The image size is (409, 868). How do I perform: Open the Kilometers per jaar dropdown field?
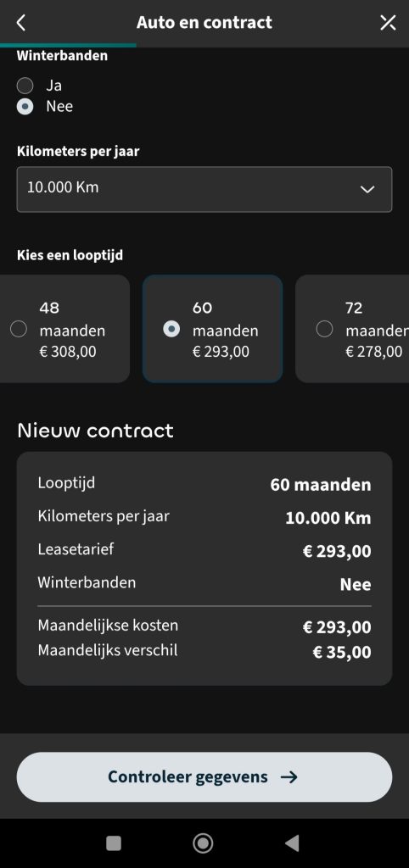[x=204, y=189]
